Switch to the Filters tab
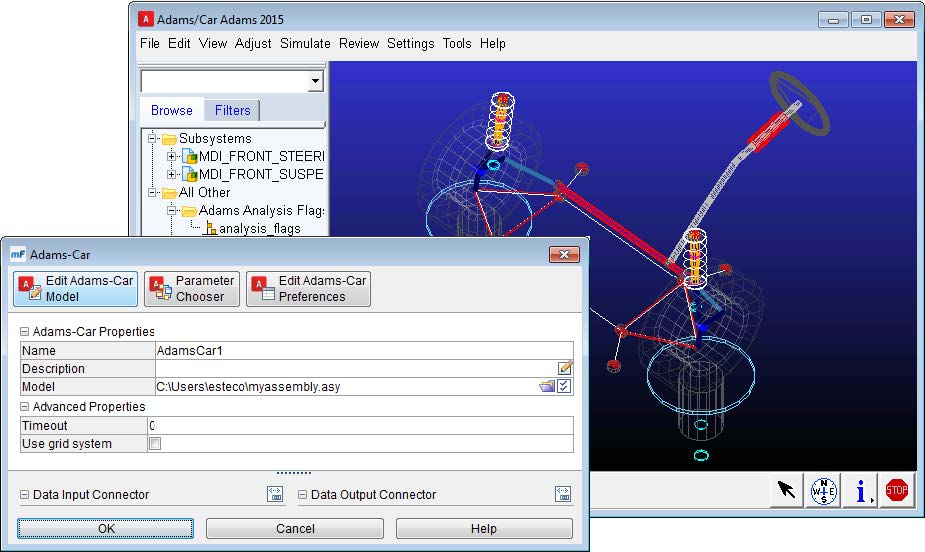Image resolution: width=925 pixels, height=552 pixels. [x=232, y=110]
